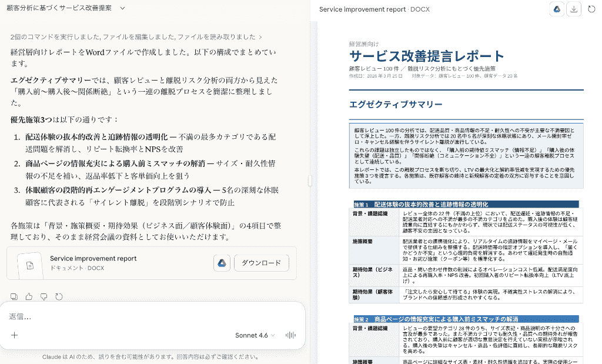Refresh the document preview
Screen dimensions: 602x364
(591, 9)
